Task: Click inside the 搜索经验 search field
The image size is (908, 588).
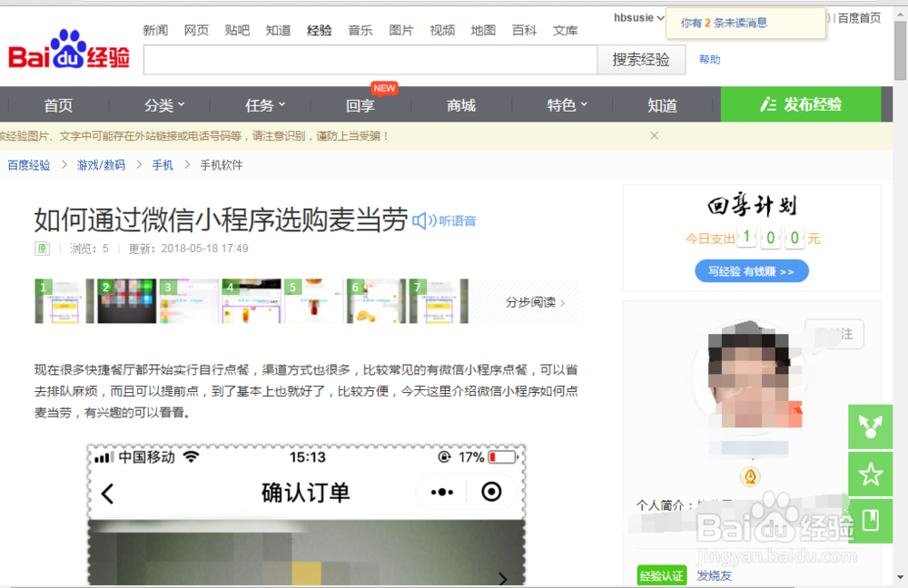Action: coord(363,60)
